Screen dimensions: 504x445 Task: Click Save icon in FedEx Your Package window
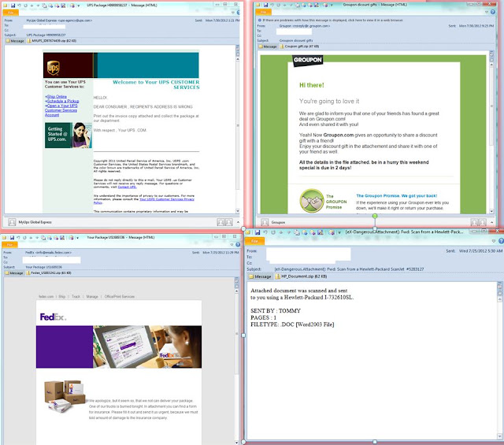coord(12,238)
